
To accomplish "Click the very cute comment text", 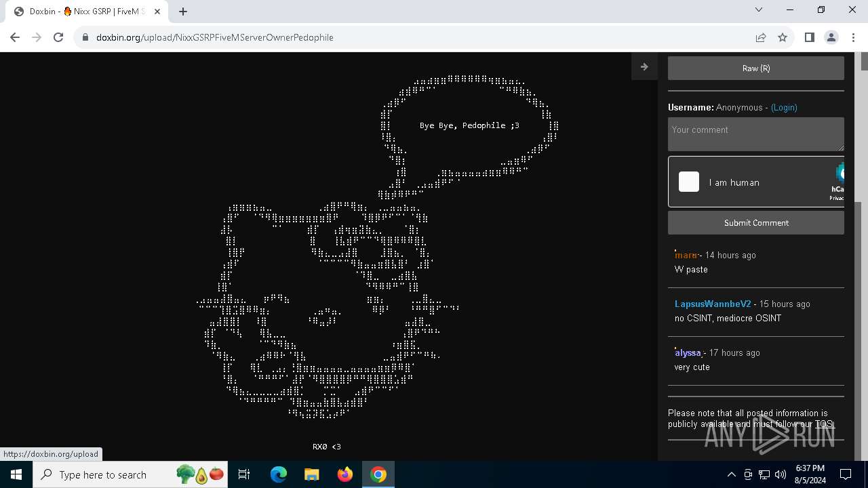I will 692,367.
